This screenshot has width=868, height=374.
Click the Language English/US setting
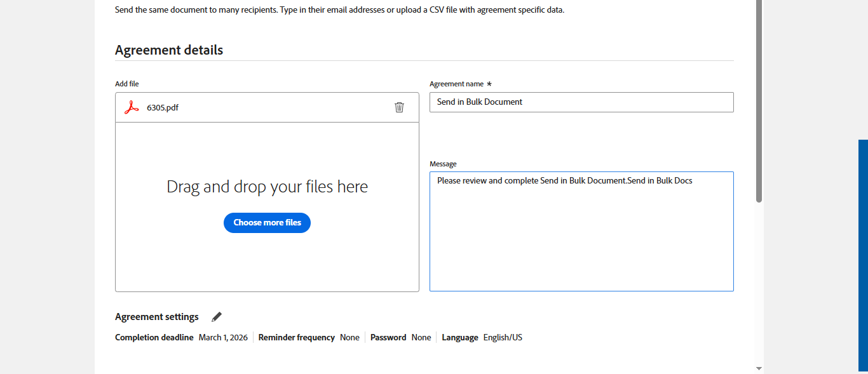502,338
